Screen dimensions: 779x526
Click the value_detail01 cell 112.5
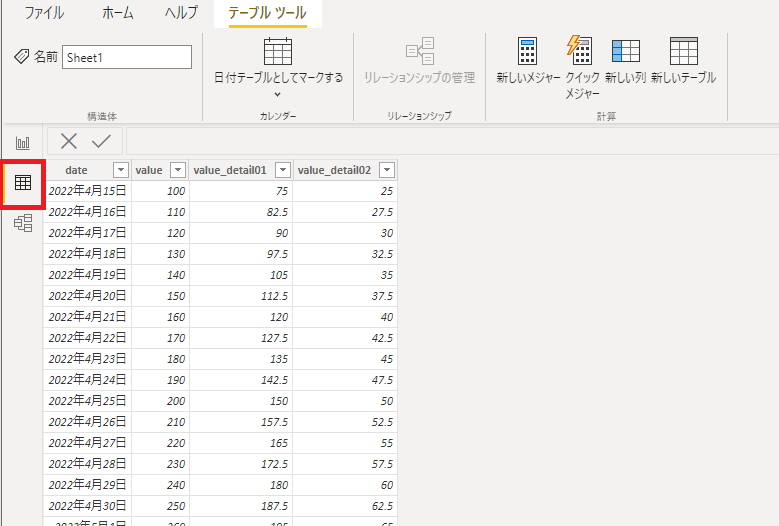[241, 296]
